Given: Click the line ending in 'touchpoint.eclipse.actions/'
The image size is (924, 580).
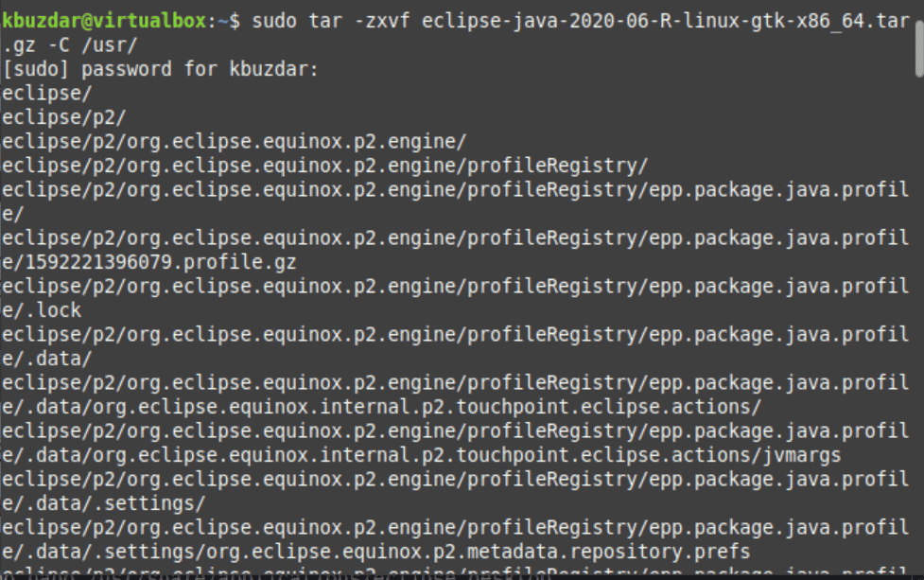Looking at the screenshot, I should [x=382, y=407].
